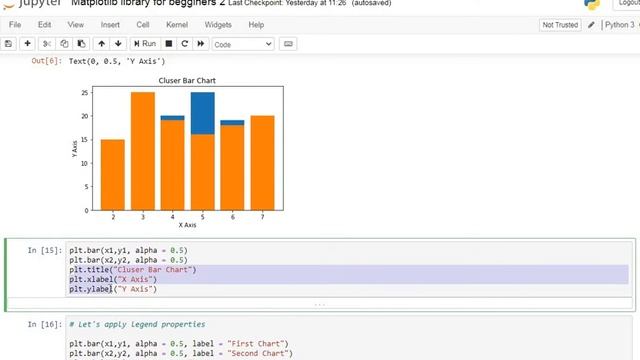Paste cells below icon
640x360 pixels.
coord(81,44)
